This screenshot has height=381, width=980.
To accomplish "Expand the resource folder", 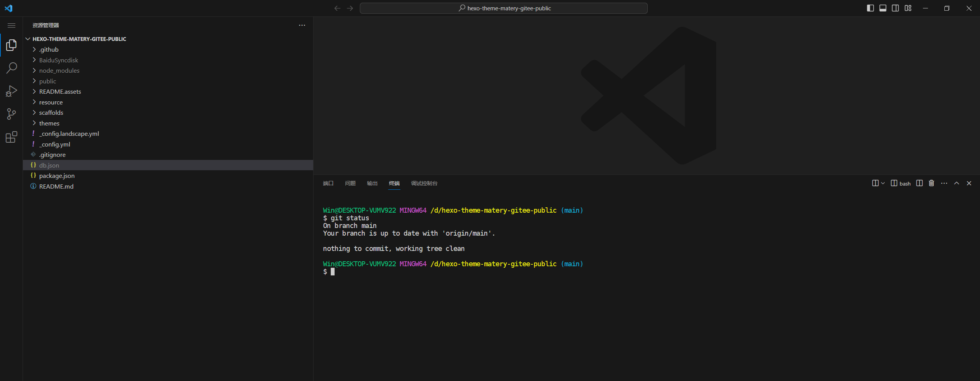I will [x=168, y=102].
